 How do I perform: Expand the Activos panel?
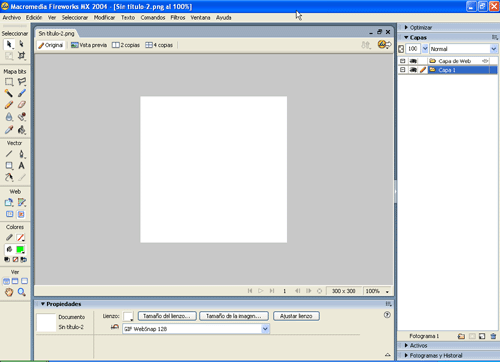click(406, 345)
